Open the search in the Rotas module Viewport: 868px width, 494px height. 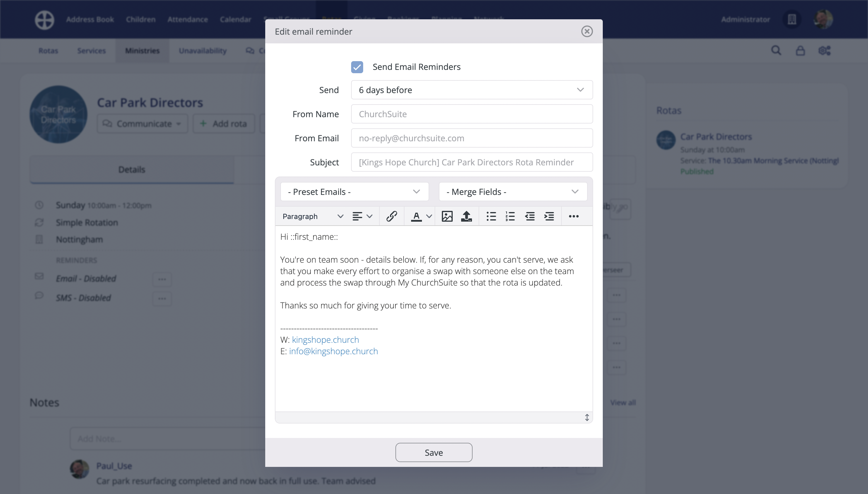click(776, 50)
